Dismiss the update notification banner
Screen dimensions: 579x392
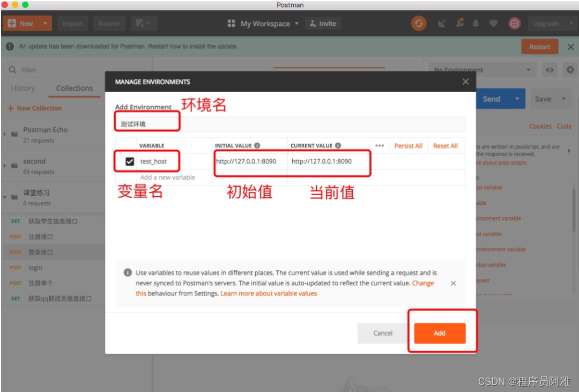click(570, 47)
